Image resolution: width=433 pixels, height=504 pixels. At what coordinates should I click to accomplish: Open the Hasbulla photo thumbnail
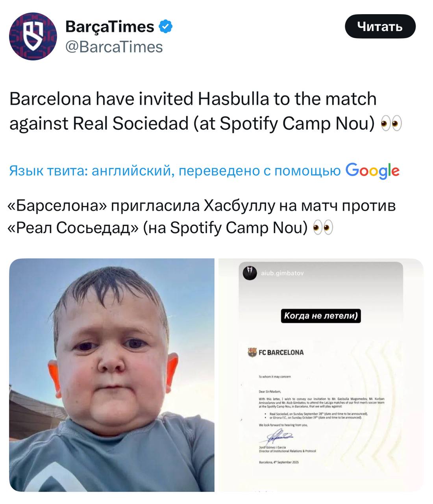click(x=112, y=375)
